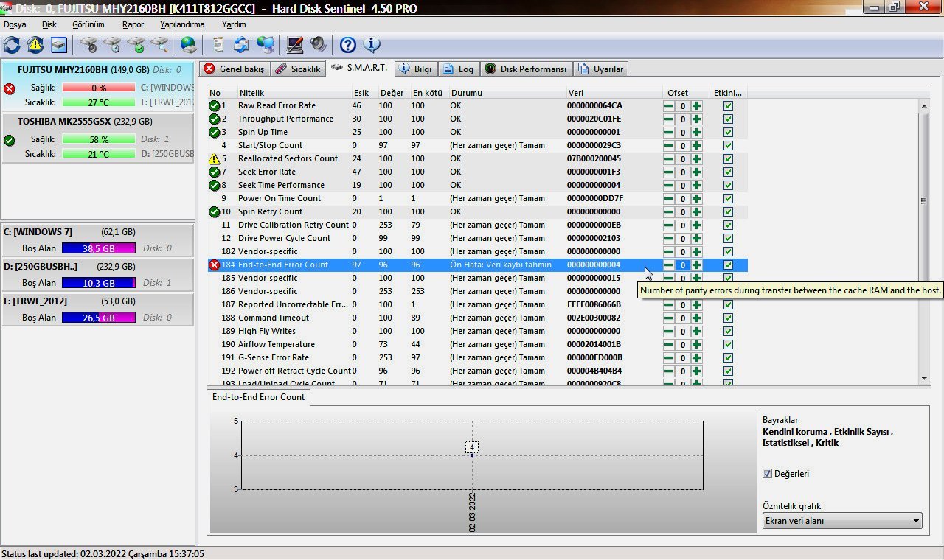The height and width of the screenshot is (560, 944).
Task: Switch to the Bilgi tab
Action: point(415,69)
